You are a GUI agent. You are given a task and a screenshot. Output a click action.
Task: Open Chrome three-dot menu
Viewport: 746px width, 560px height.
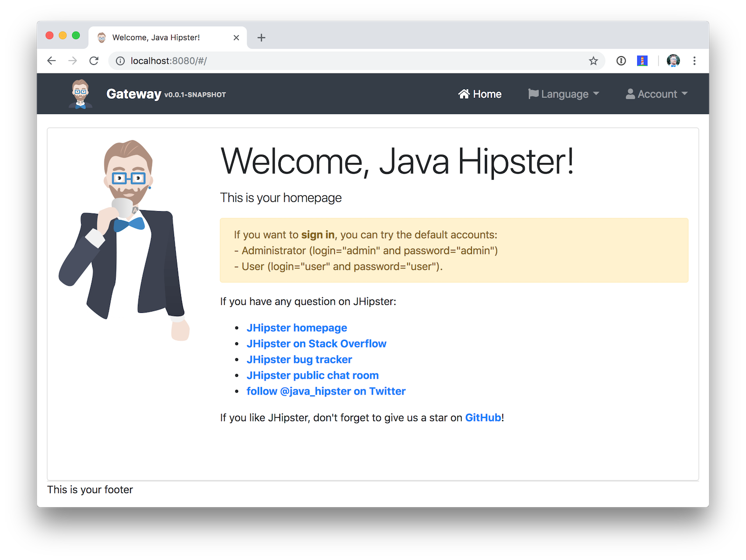(x=694, y=61)
